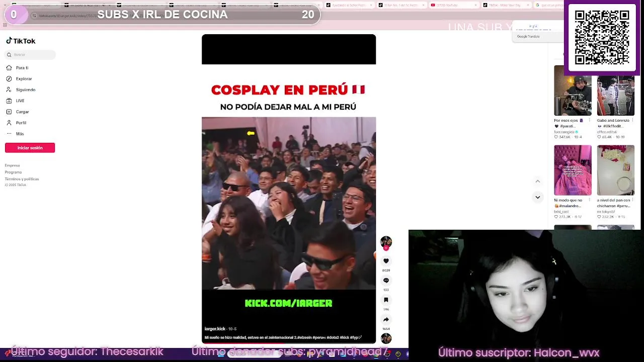Click the #kick hashtag in the caption
Viewport: 644px width, 362px height.
[x=345, y=337]
